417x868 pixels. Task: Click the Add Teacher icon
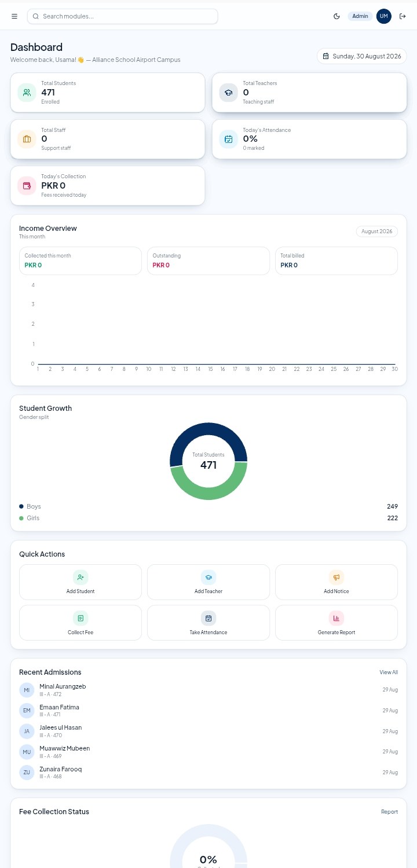tap(209, 577)
